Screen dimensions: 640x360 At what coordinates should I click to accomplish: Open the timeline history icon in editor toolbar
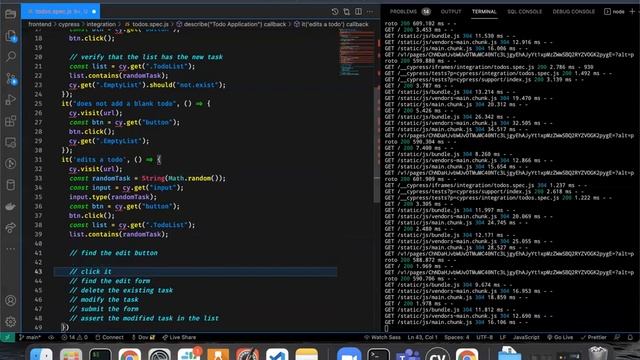pyautogui.click(x=335, y=11)
